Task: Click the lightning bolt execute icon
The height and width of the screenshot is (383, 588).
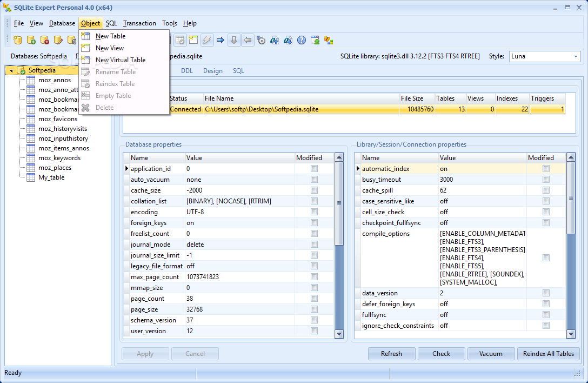Action: (207, 40)
